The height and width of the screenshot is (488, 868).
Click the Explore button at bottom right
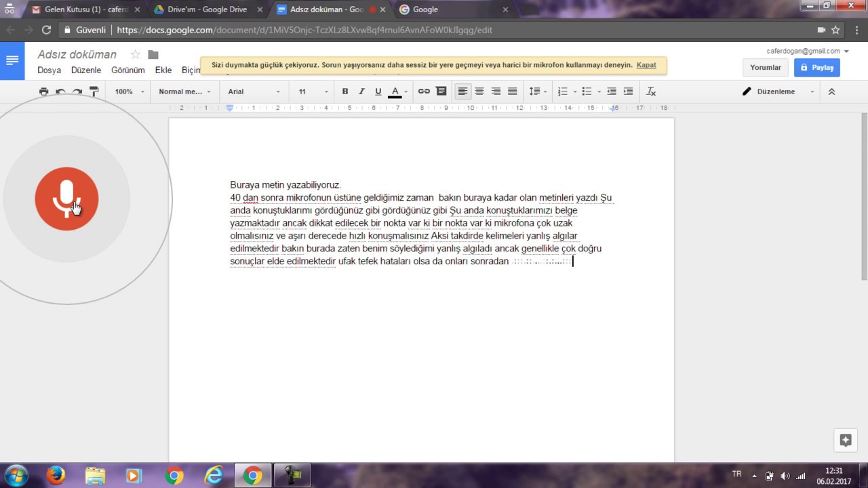pyautogui.click(x=845, y=440)
